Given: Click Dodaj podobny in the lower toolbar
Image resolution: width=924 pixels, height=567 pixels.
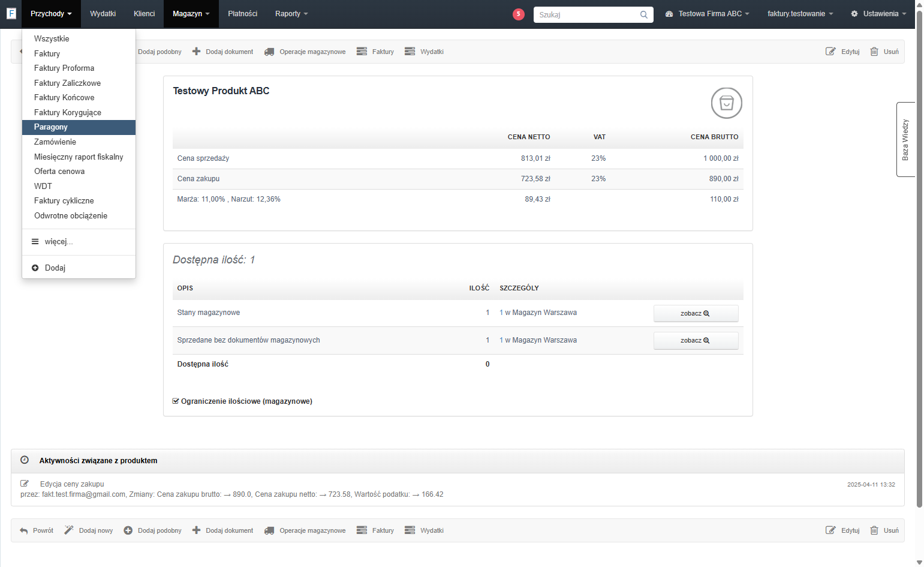Looking at the screenshot, I should point(153,530).
